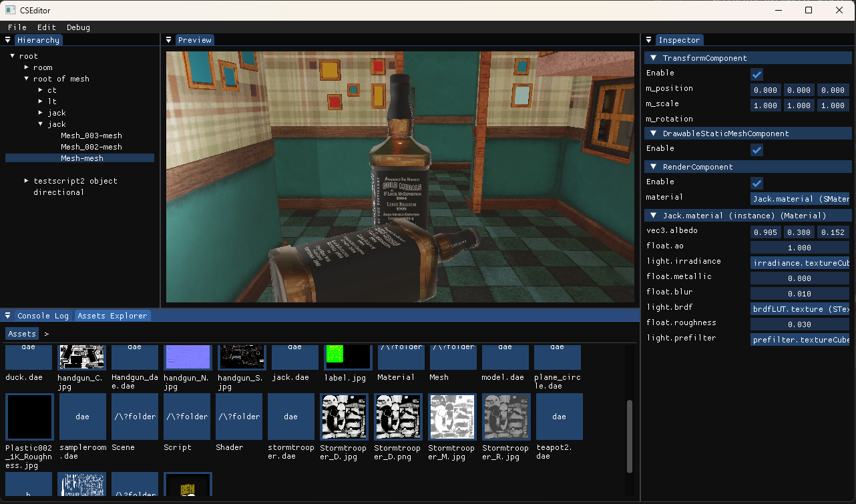The width and height of the screenshot is (856, 504).
Task: Select the plane_circle.dae asset
Action: point(558,357)
